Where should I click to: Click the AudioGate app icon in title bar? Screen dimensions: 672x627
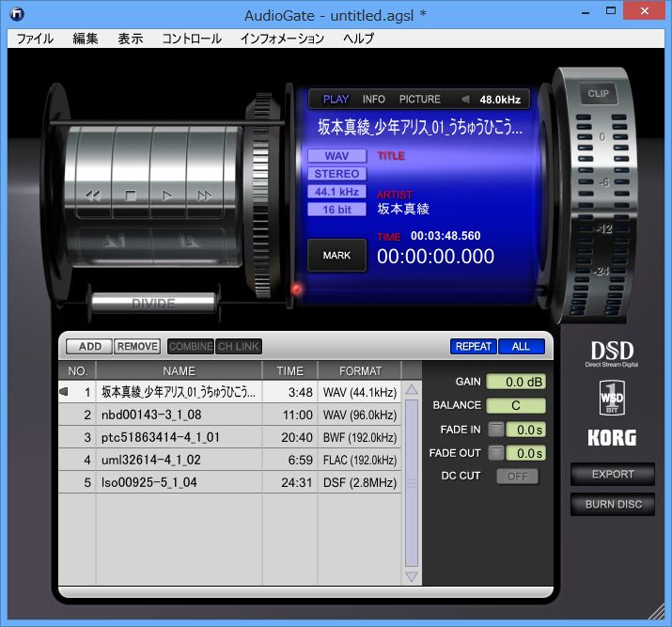click(x=17, y=14)
